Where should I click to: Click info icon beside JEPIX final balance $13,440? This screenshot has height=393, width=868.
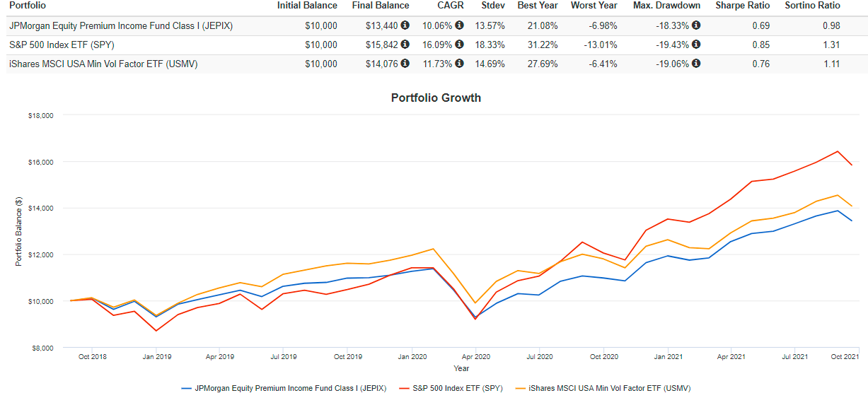pyautogui.click(x=405, y=25)
